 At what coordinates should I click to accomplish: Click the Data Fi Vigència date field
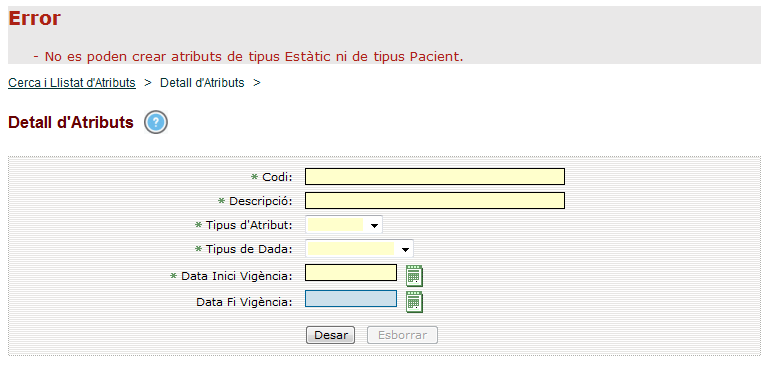pos(351,299)
